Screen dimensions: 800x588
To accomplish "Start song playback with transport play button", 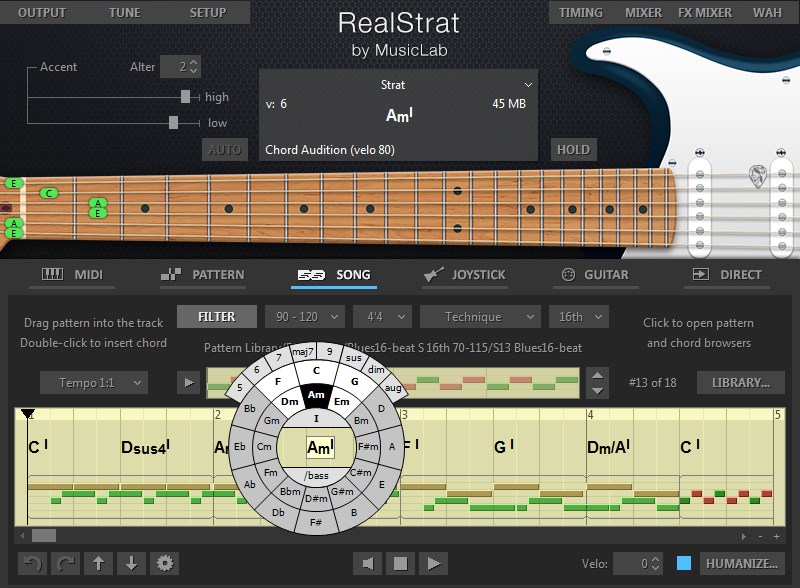I will click(x=434, y=564).
